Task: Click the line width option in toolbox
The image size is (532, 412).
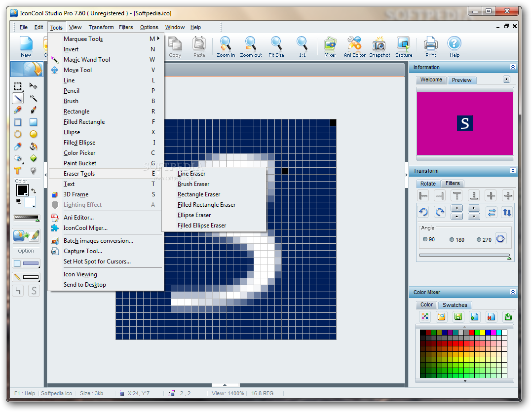Action: coord(26,277)
